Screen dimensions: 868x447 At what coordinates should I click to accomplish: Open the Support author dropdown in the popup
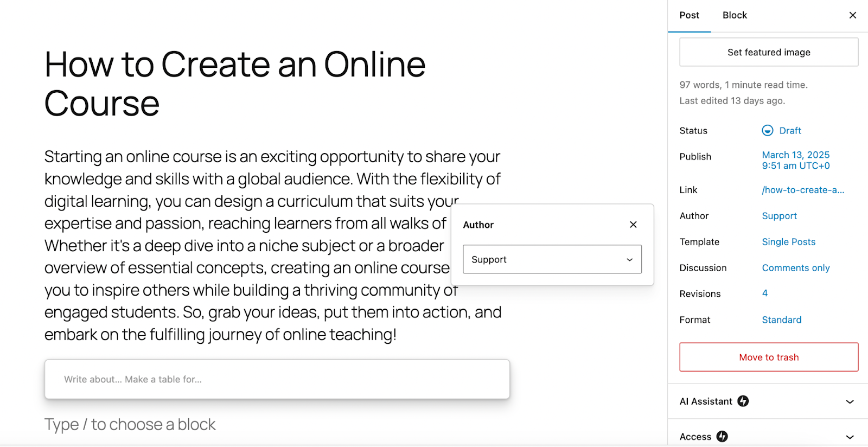[552, 259]
